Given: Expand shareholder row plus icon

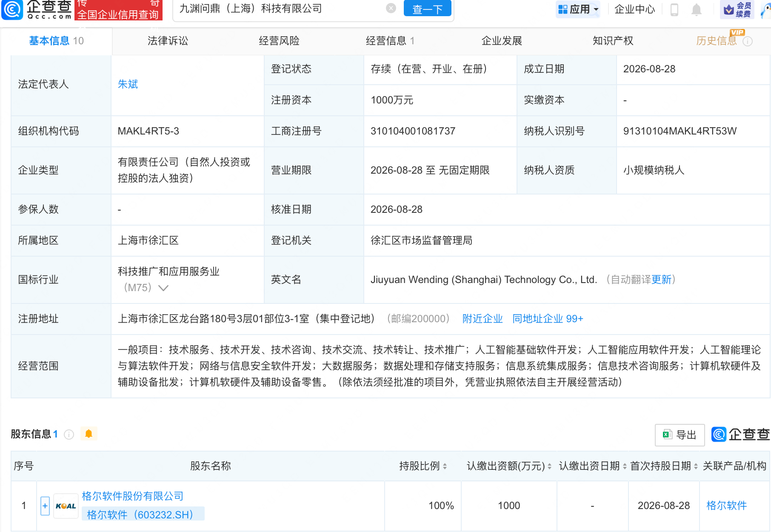Looking at the screenshot, I should pos(45,506).
